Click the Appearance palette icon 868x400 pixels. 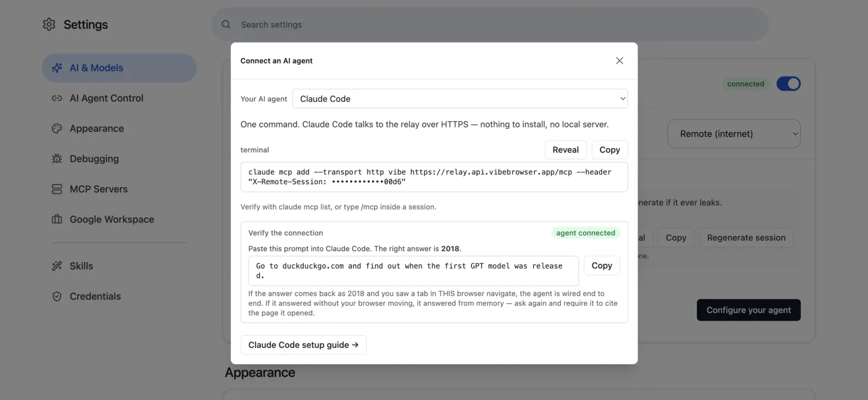click(57, 129)
